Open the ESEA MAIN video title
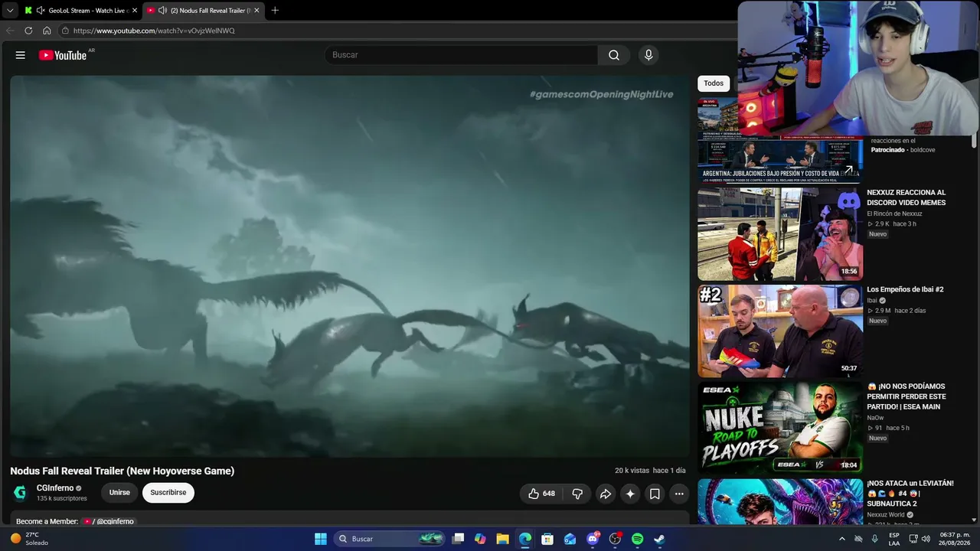980x551 pixels. 906,396
